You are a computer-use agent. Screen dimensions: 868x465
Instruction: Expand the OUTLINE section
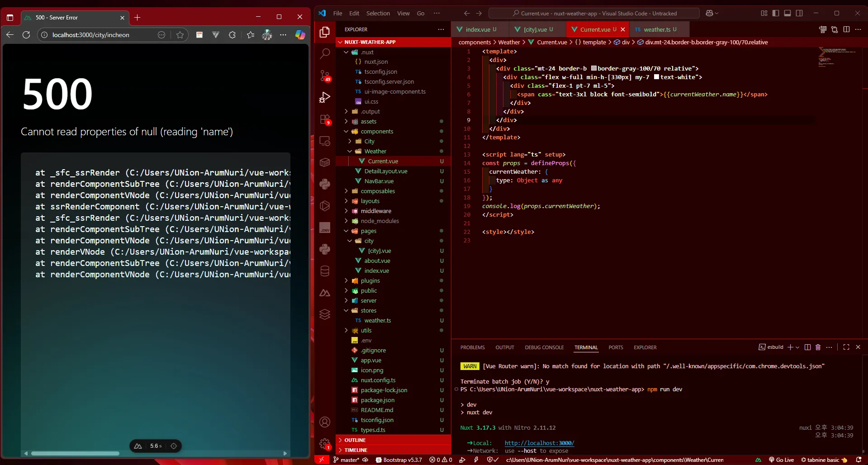pyautogui.click(x=394, y=440)
